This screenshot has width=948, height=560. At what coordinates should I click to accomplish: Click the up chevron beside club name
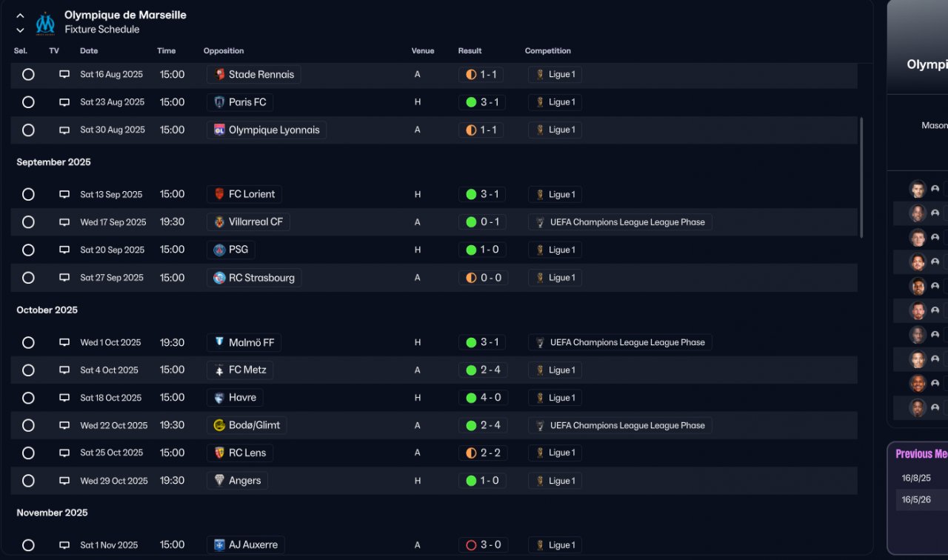20,16
